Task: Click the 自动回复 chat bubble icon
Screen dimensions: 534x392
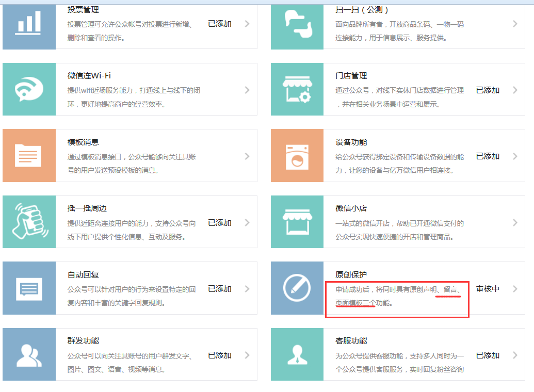Action: pos(29,288)
